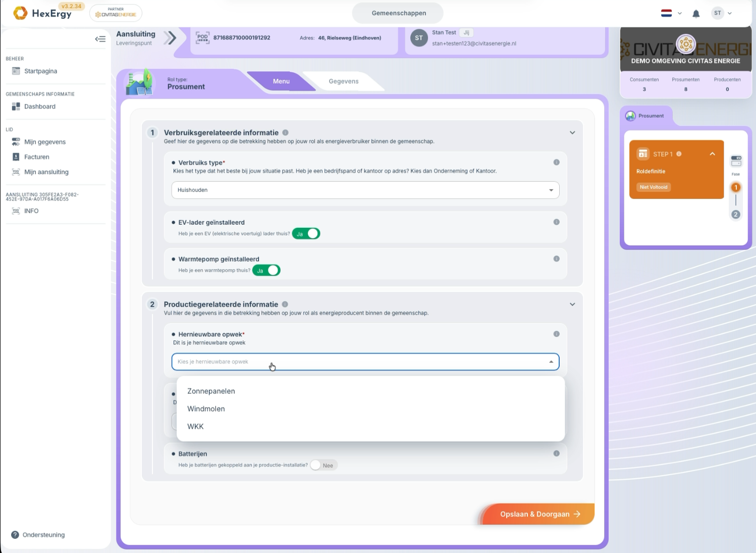Click the Facturen sidebar icon
756x553 pixels.
click(x=16, y=157)
